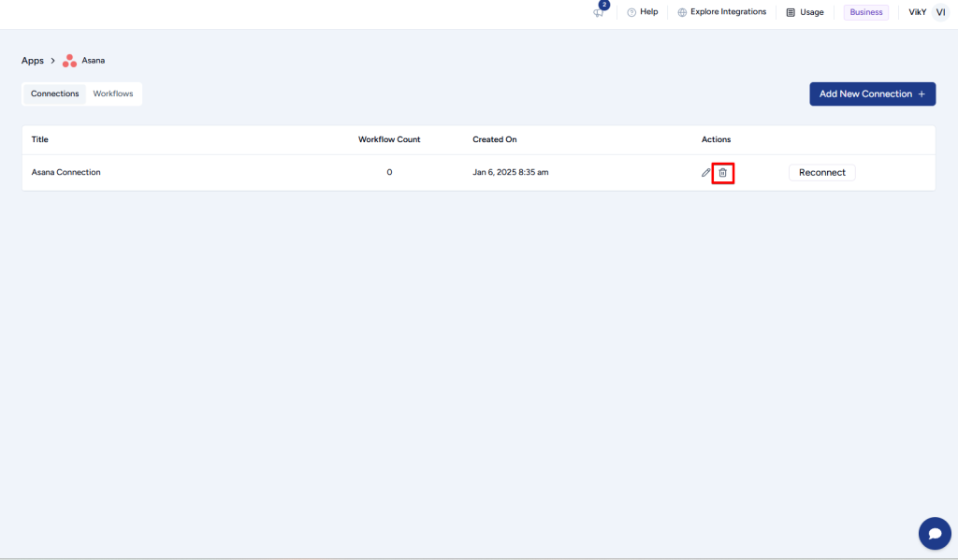The width and height of the screenshot is (958, 560).
Task: Switch to the Workflows tab
Action: click(113, 93)
